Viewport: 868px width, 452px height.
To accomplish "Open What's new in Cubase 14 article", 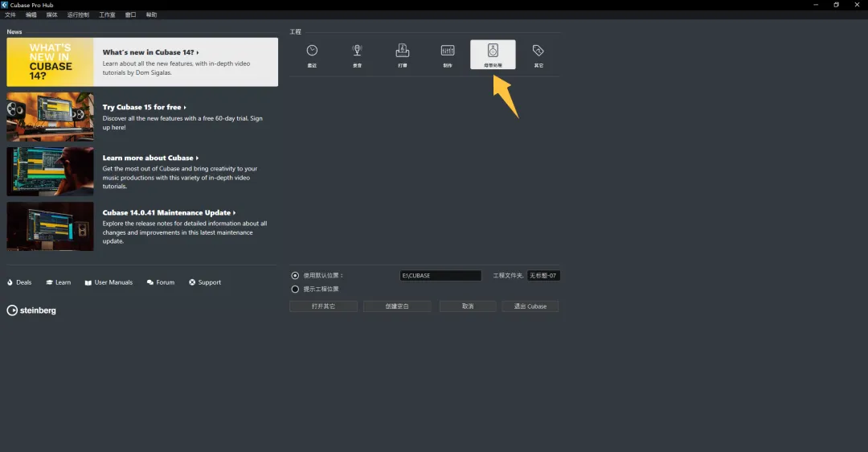I will (142, 62).
